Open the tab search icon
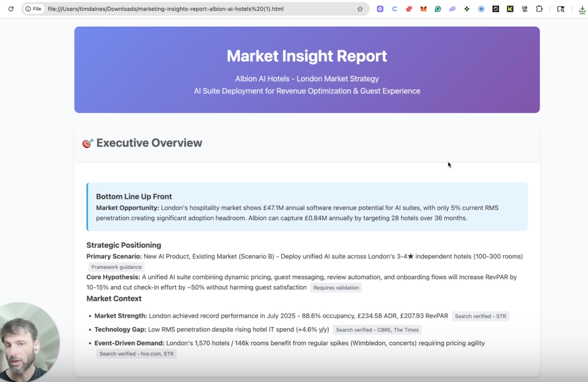Screen dimensions: 588x382 point(561,9)
